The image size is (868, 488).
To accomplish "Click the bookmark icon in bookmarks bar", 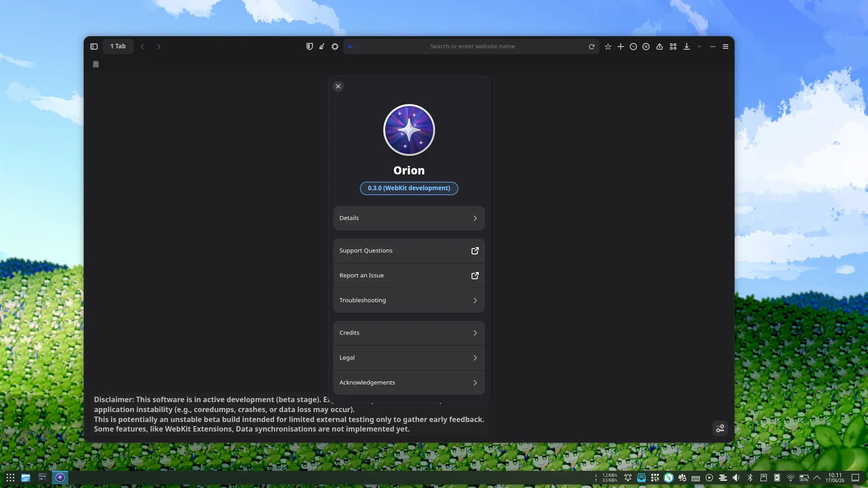I will [96, 65].
